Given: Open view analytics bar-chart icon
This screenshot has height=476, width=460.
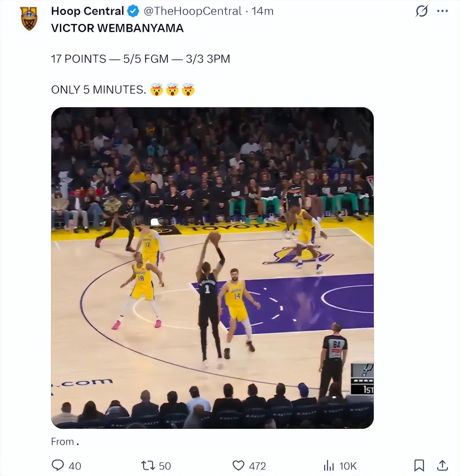Looking at the screenshot, I should click(x=329, y=465).
